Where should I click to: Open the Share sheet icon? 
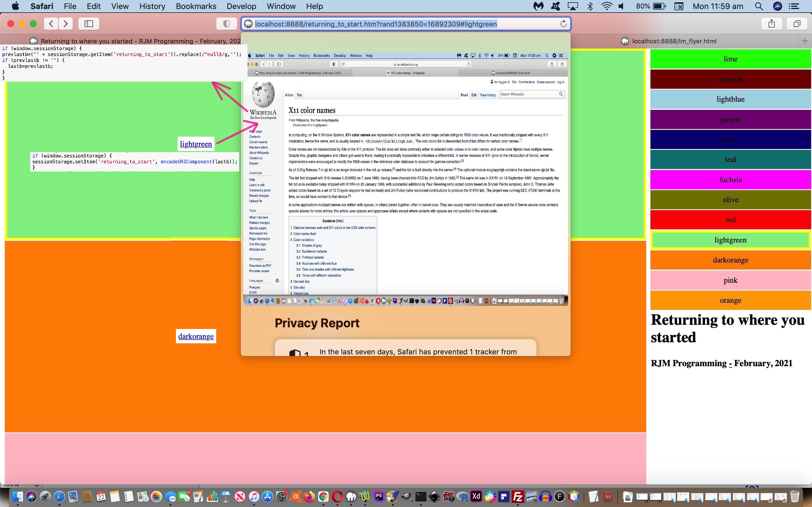click(771, 23)
